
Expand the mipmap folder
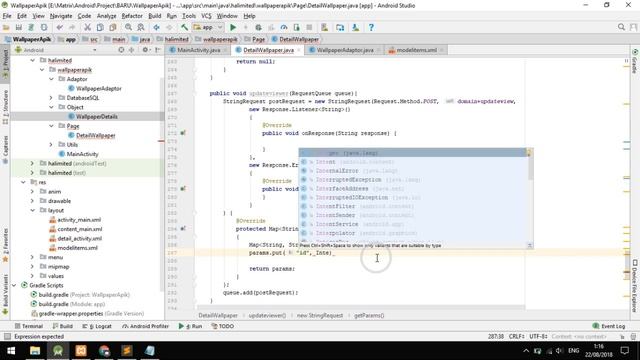(32, 267)
